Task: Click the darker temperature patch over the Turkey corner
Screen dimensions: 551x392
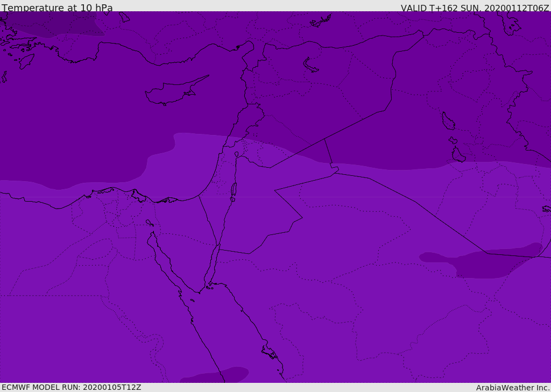Action: pyautogui.click(x=53, y=24)
